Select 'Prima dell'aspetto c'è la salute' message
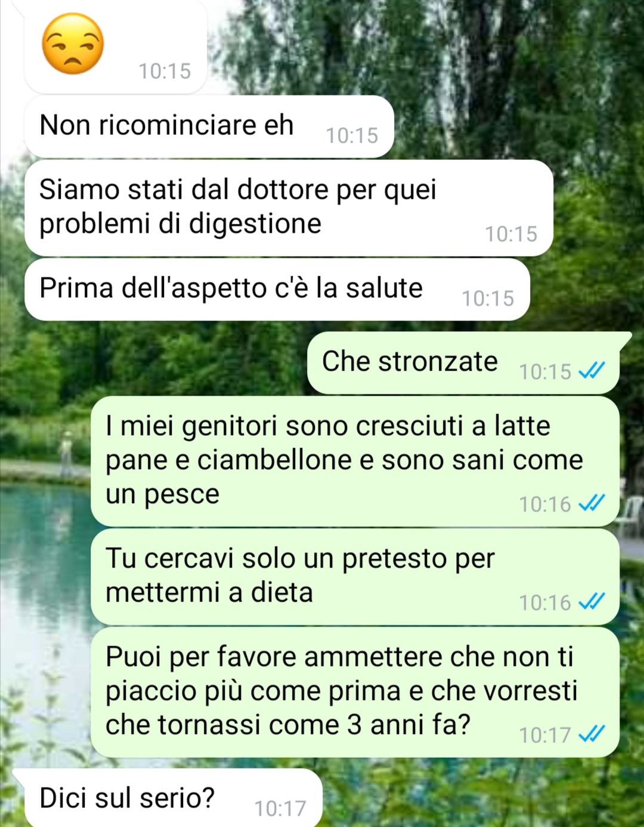Screen dimensions: 644x827 (277, 289)
